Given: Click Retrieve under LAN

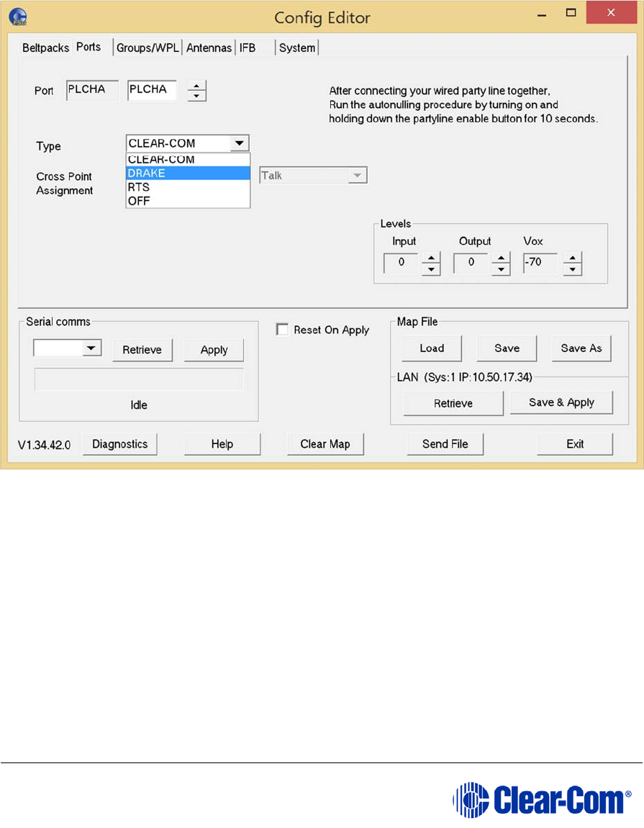Looking at the screenshot, I should pos(453,403).
